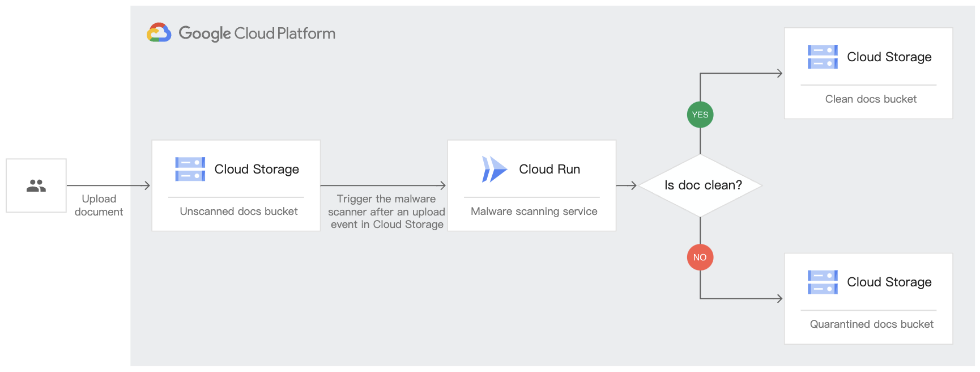Click the 'Trigger the malware scanner' arrow label
This screenshot has height=372, width=980.
386,212
